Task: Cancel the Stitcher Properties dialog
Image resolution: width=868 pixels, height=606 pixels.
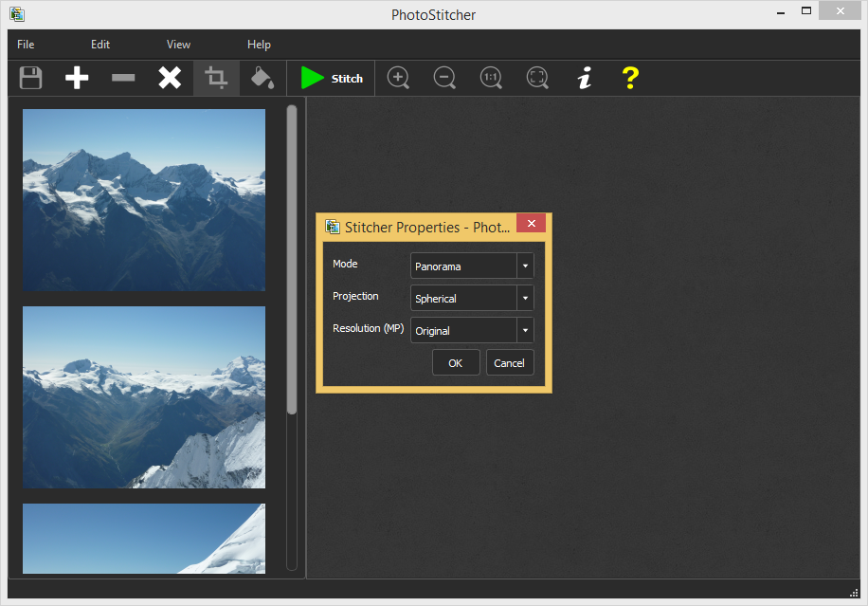Action: [510, 363]
